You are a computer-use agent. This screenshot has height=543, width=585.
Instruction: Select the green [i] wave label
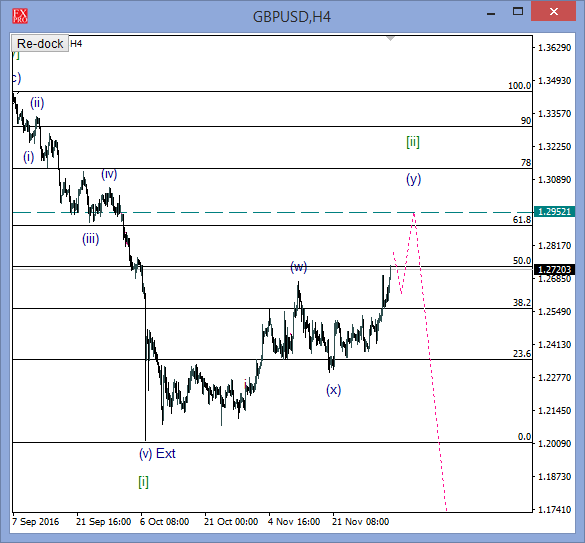point(144,482)
